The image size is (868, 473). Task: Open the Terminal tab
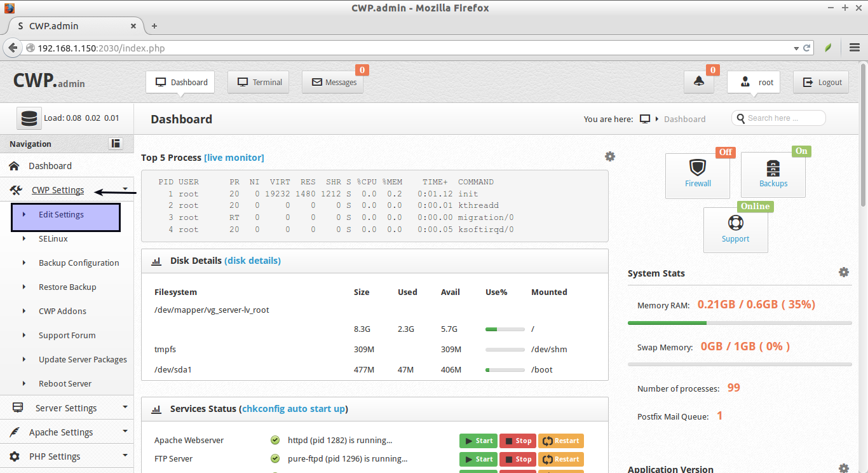[260, 82]
